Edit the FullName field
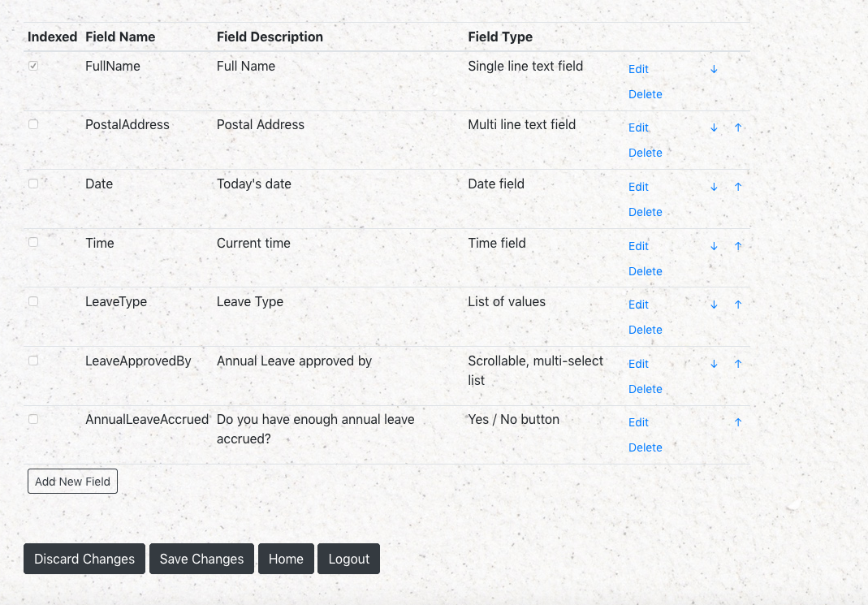This screenshot has width=868, height=605. 638,69
